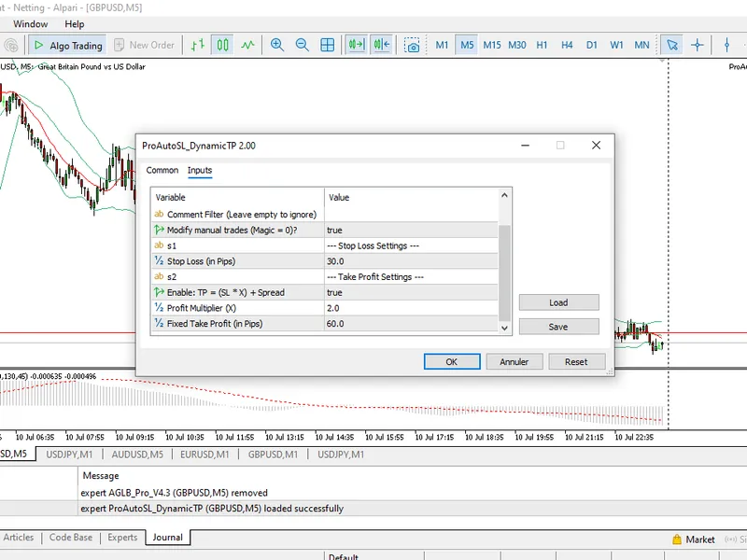Take a chart screenshot with camera icon
747x560 pixels.
[x=412, y=45]
